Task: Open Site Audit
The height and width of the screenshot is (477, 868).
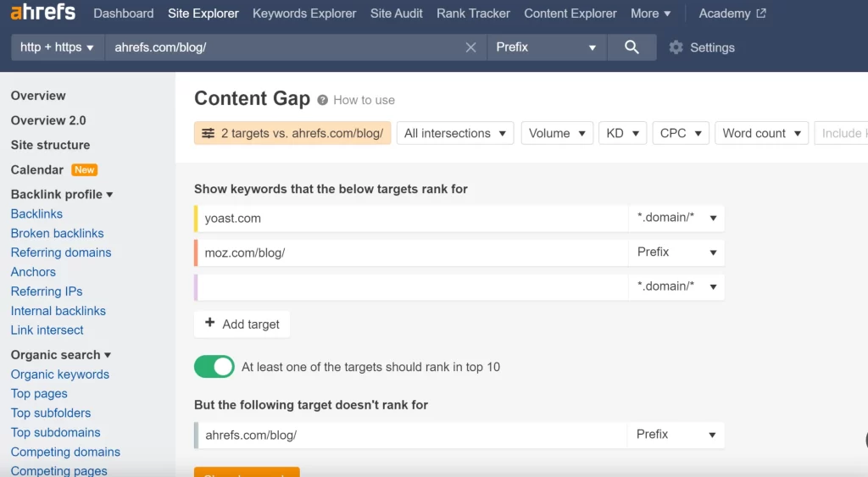Action: tap(397, 14)
